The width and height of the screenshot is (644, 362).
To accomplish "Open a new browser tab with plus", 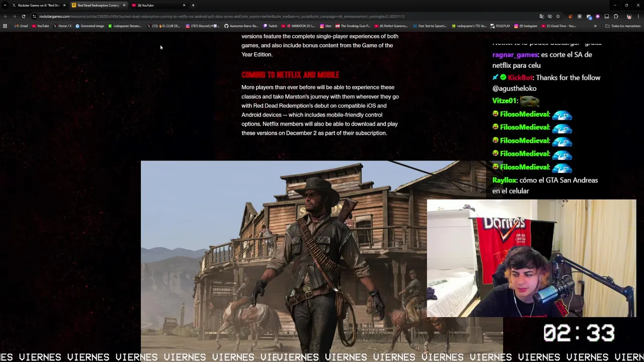I will (193, 5).
